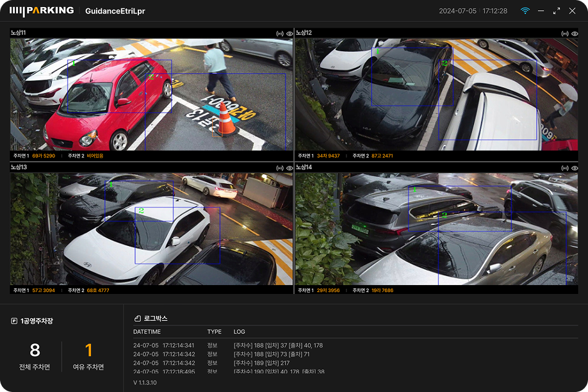Select the TYPE column header in log
This screenshot has height=392, width=588.
pyautogui.click(x=214, y=332)
